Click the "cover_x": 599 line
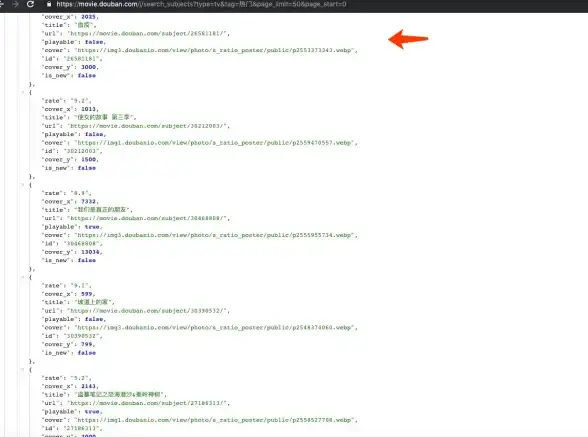Screen dimensions: 588x437 68,294
